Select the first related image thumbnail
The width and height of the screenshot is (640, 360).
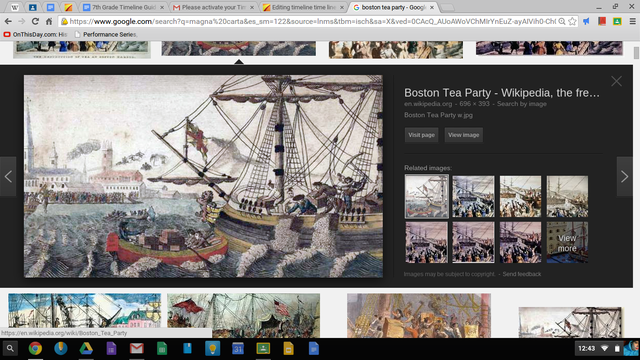pyautogui.click(x=427, y=196)
